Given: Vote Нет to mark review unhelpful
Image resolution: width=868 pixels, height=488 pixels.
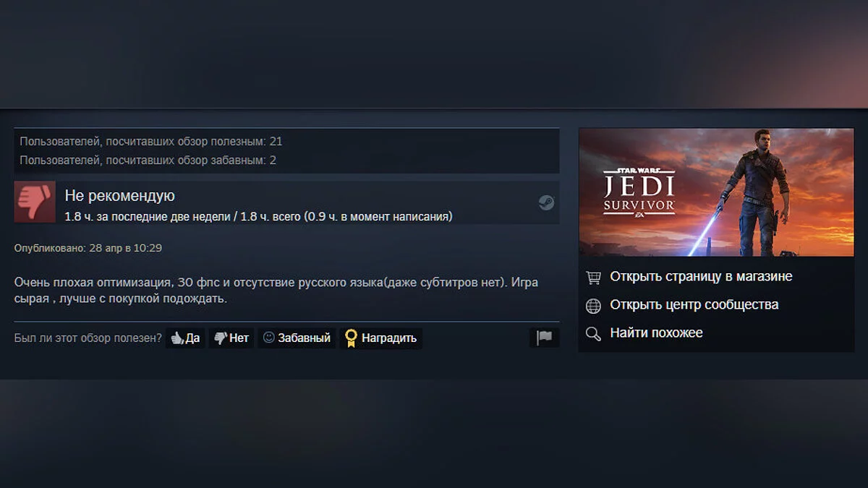Looking at the screenshot, I should pos(231,338).
